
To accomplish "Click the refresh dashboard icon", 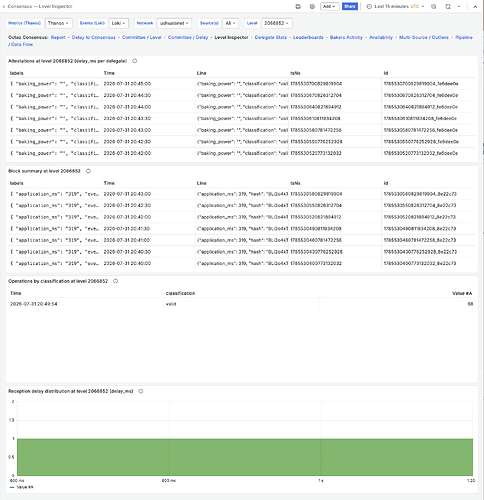I will point(448,6).
